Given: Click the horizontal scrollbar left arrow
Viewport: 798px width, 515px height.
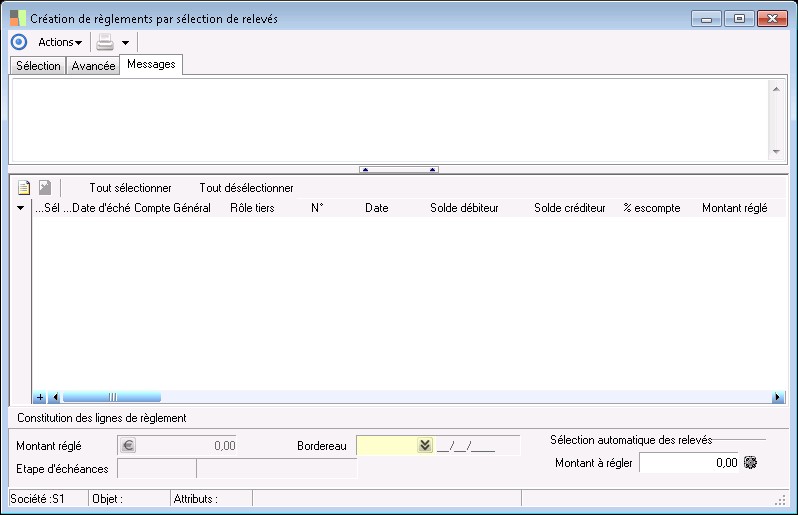Looking at the screenshot, I should [55, 397].
